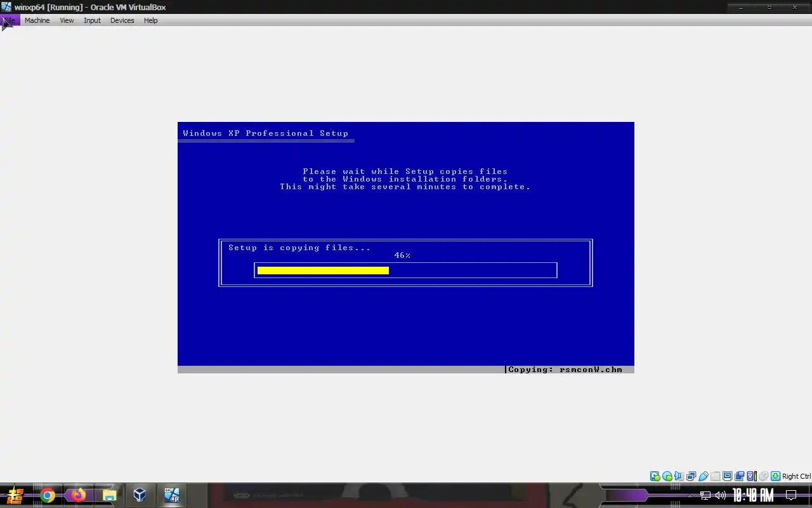Show hidden system tray icons

coord(690,495)
